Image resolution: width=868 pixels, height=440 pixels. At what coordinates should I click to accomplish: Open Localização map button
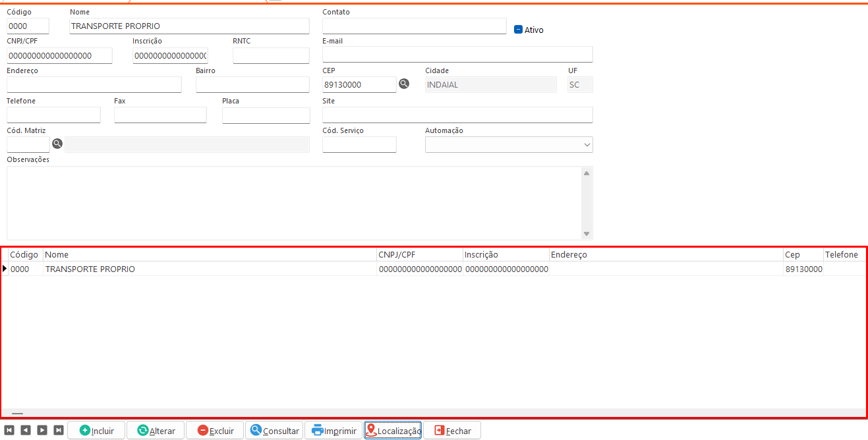[x=393, y=431]
